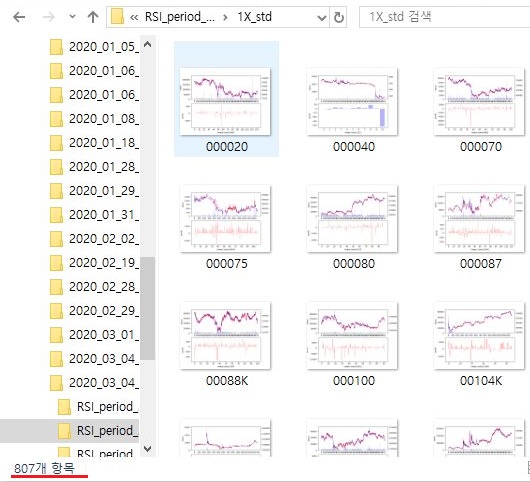Refresh the 1X_std folder
The width and height of the screenshot is (530, 482).
tap(339, 17)
